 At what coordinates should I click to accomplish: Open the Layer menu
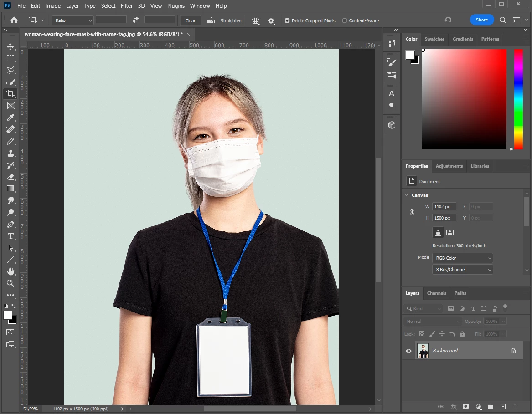[x=72, y=6]
